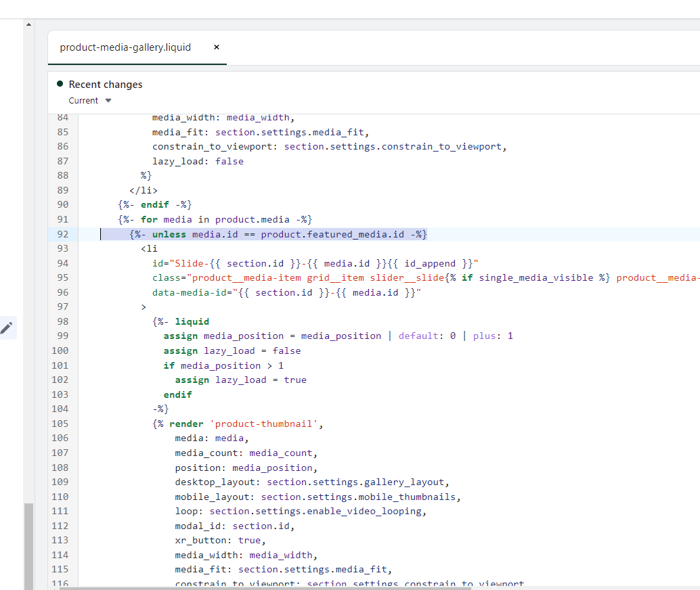Click the render 'product-thumbnail' code line
The height and width of the screenshot is (590, 700).
[238, 424]
